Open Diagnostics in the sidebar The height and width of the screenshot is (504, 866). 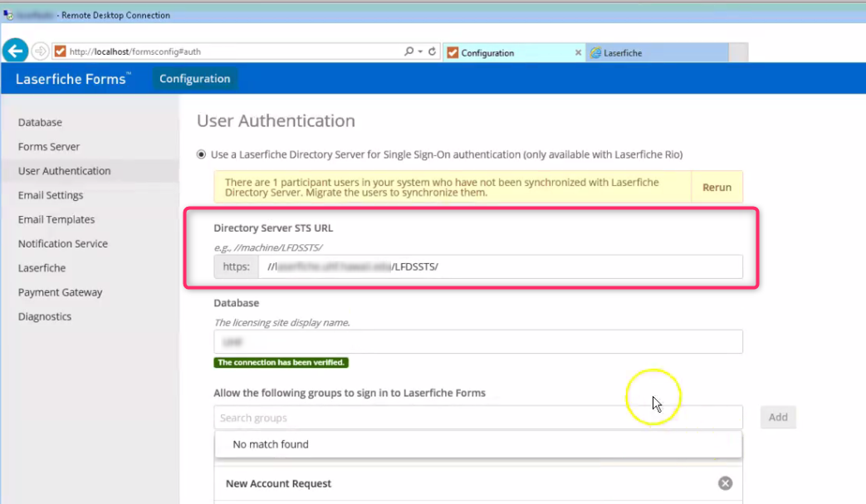coord(44,316)
